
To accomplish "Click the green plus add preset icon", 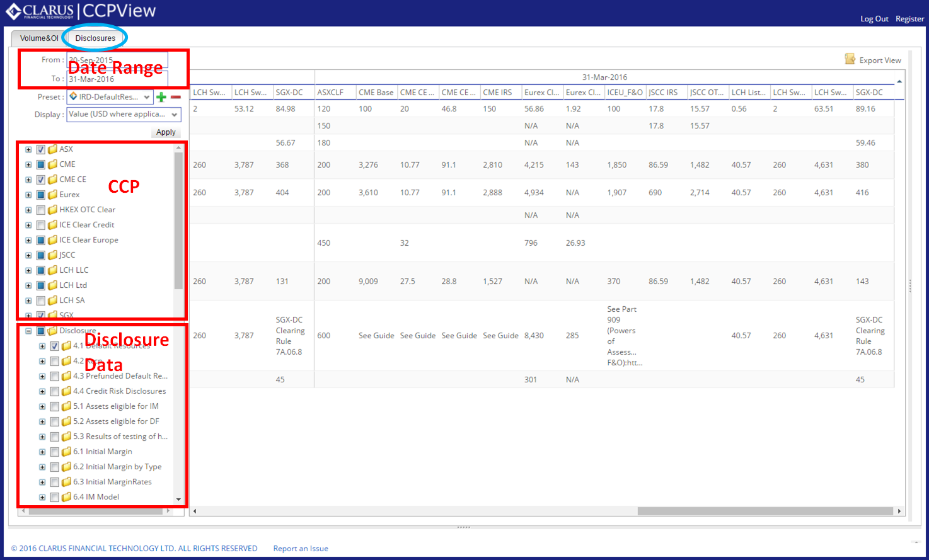I will [x=161, y=97].
